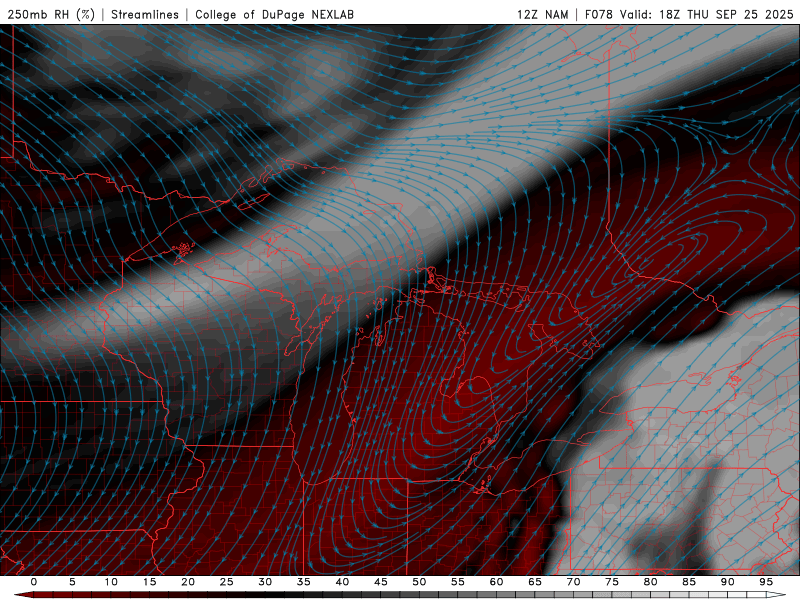This screenshot has width=800, height=600.
Task: Click the colorbar tick label "30"
Action: [x=265, y=582]
